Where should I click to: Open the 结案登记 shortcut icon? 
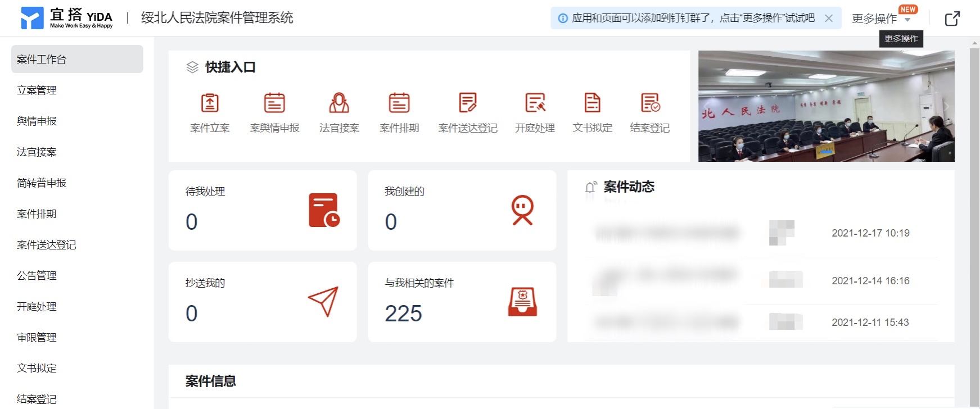pos(650,103)
